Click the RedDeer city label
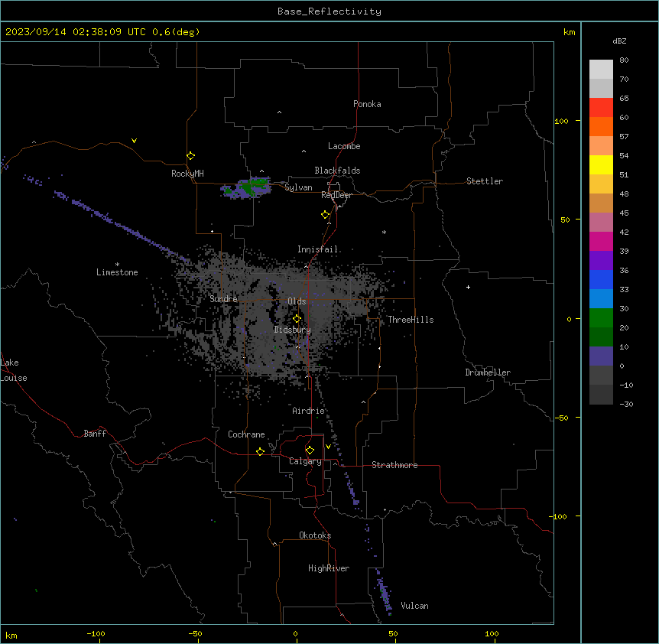Viewport: 659px width, 644px height. coord(336,195)
